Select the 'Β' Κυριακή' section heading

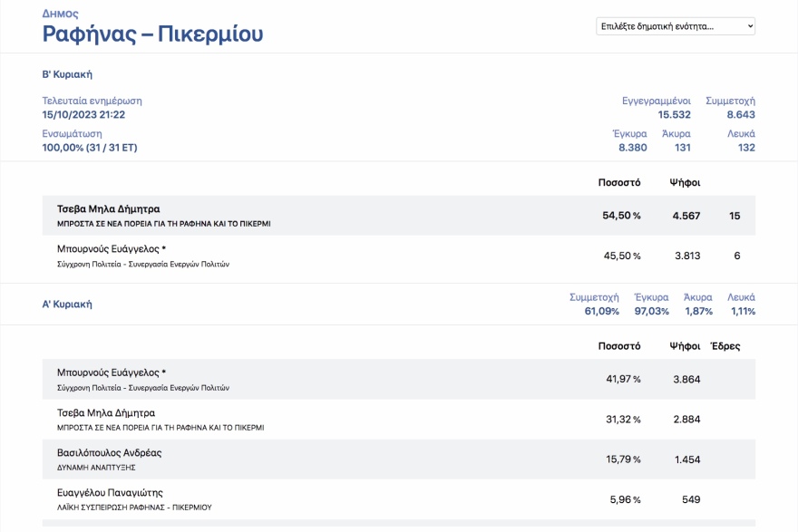coord(67,74)
